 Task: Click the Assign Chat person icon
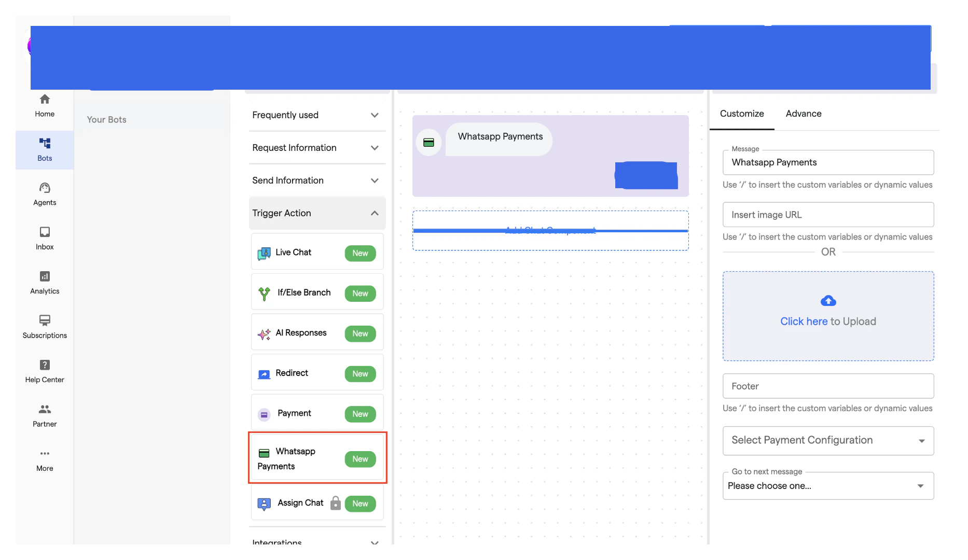click(264, 504)
